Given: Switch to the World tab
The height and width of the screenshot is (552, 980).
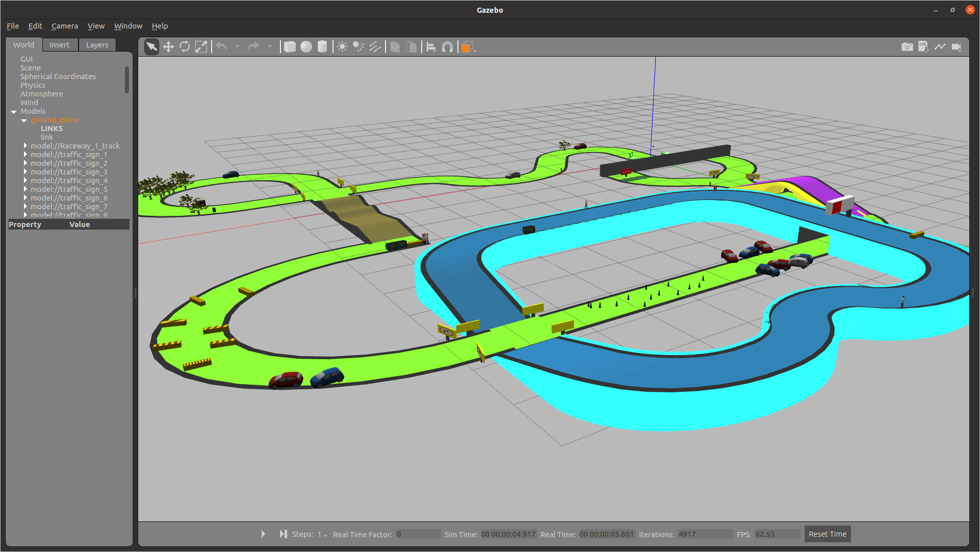Looking at the screenshot, I should (x=24, y=45).
